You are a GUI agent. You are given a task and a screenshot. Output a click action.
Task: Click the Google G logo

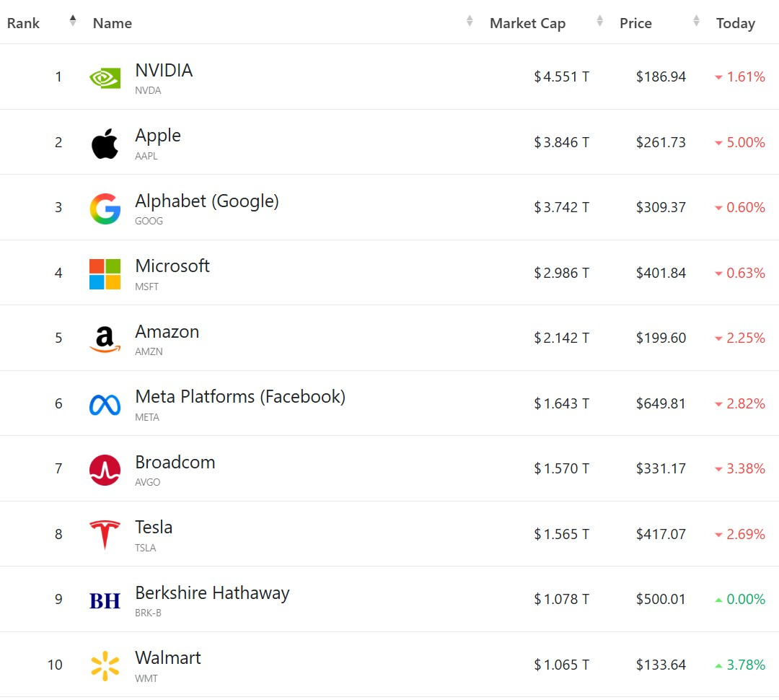[105, 209]
